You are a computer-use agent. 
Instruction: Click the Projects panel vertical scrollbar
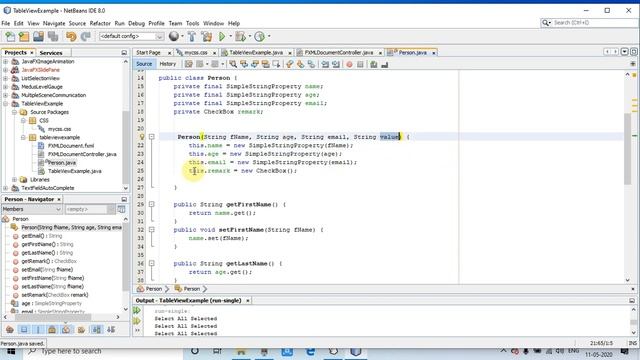pos(126,124)
